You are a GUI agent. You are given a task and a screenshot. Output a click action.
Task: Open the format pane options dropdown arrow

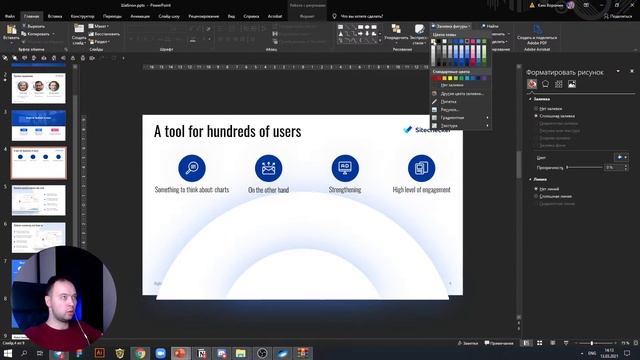point(618,71)
